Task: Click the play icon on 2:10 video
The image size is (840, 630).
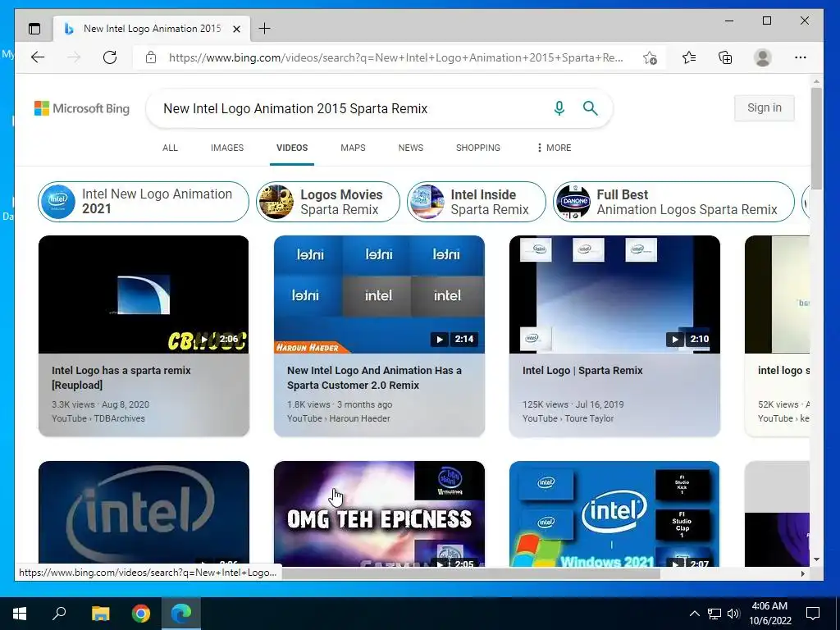Action: tap(674, 339)
